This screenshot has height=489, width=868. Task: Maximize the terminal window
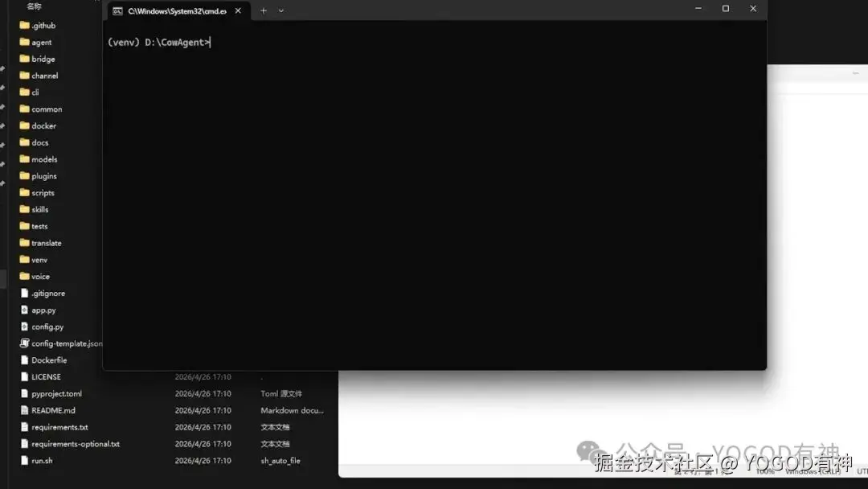[x=726, y=9]
